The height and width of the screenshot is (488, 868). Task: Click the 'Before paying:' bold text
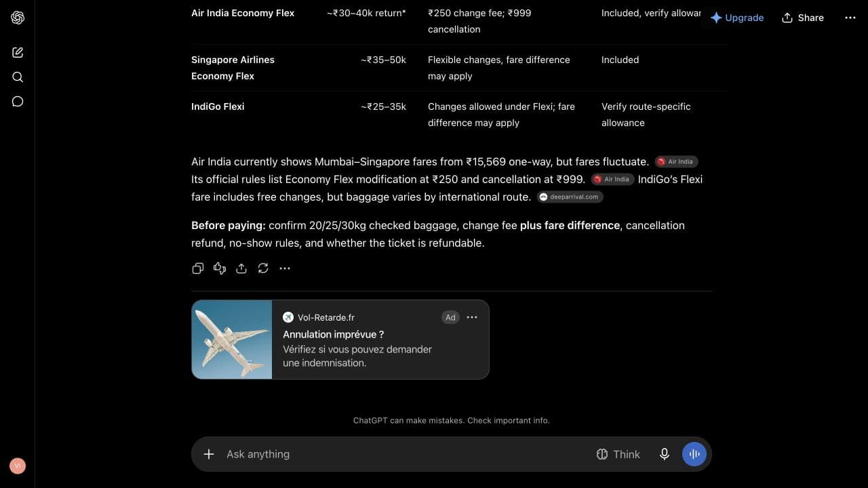point(229,225)
